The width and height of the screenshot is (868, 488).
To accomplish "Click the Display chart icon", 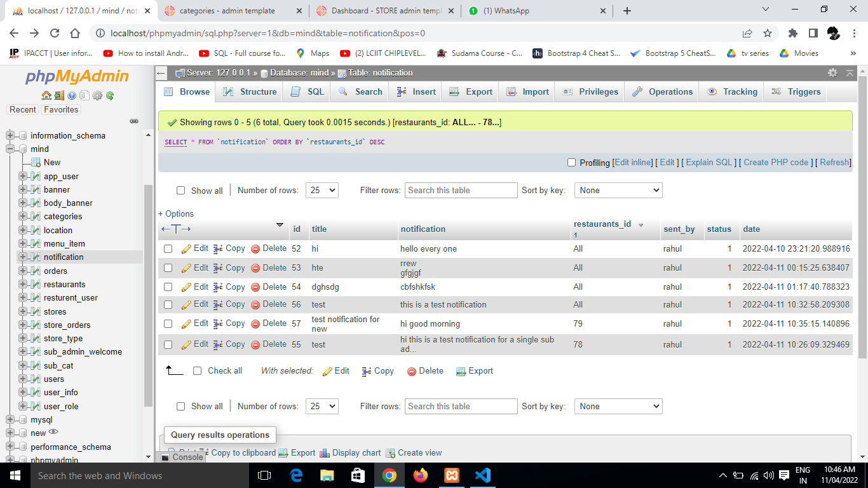I will click(x=325, y=453).
